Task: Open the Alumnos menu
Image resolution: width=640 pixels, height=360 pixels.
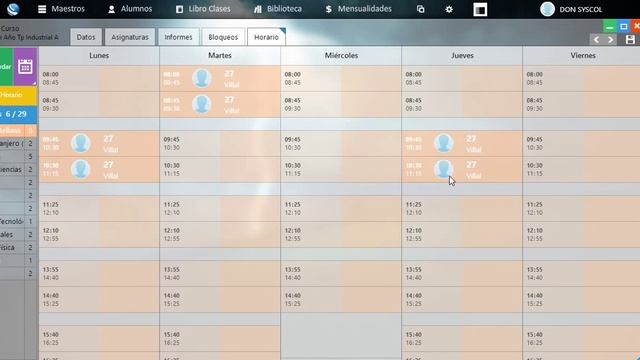Action: pos(130,9)
